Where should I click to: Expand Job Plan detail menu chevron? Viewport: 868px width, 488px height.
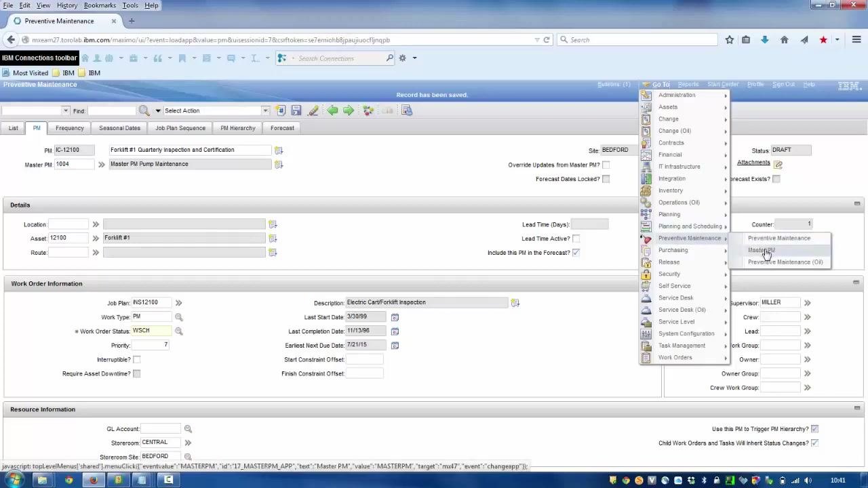178,303
